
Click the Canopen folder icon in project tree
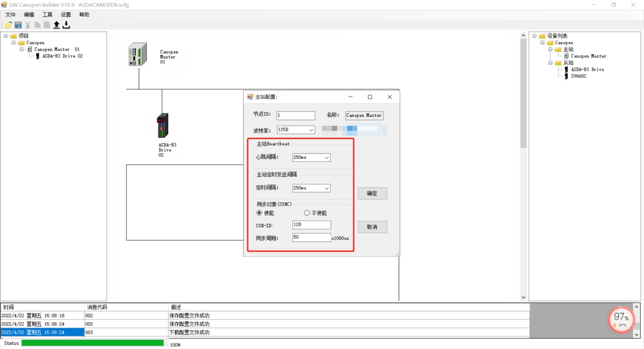click(22, 43)
